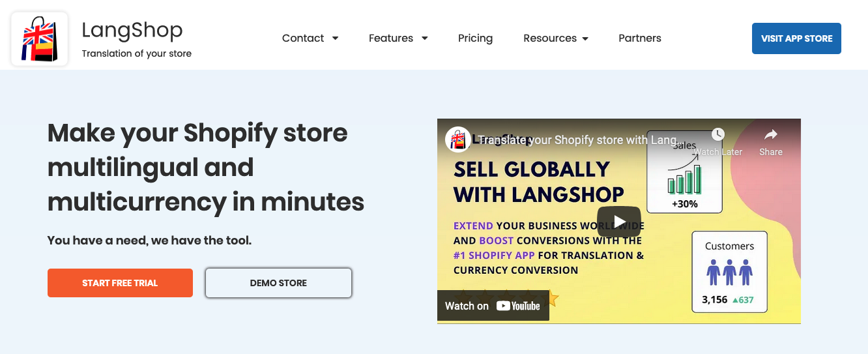Click the Watch Later clock icon

coord(717,135)
